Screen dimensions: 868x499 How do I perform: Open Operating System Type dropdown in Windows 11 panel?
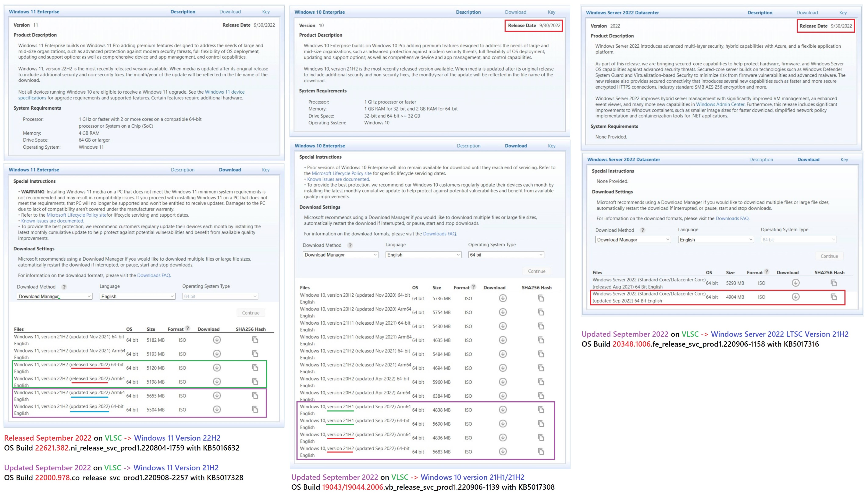[220, 296]
